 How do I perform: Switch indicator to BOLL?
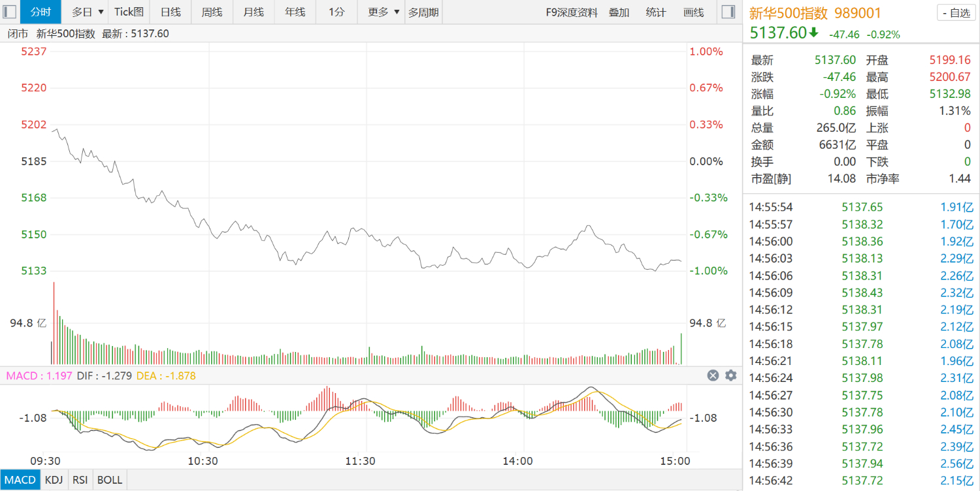tap(110, 480)
